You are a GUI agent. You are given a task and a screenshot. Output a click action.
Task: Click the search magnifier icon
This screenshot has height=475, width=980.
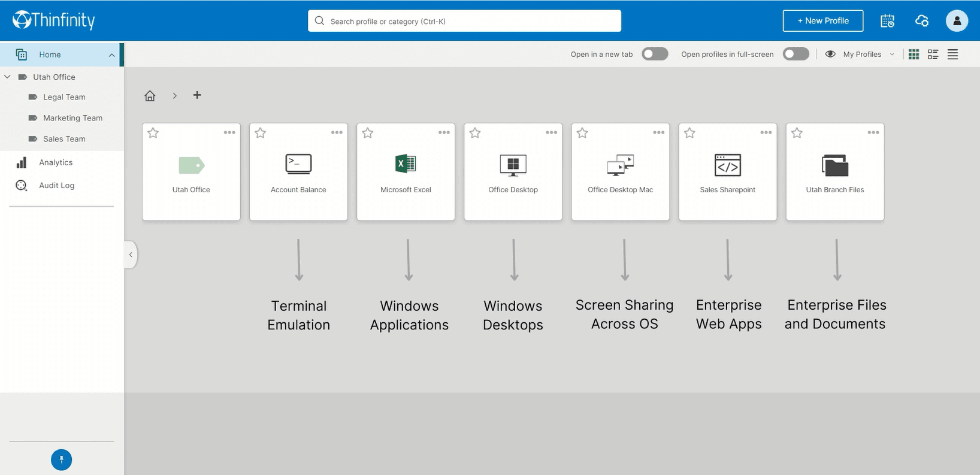pyautogui.click(x=319, y=21)
